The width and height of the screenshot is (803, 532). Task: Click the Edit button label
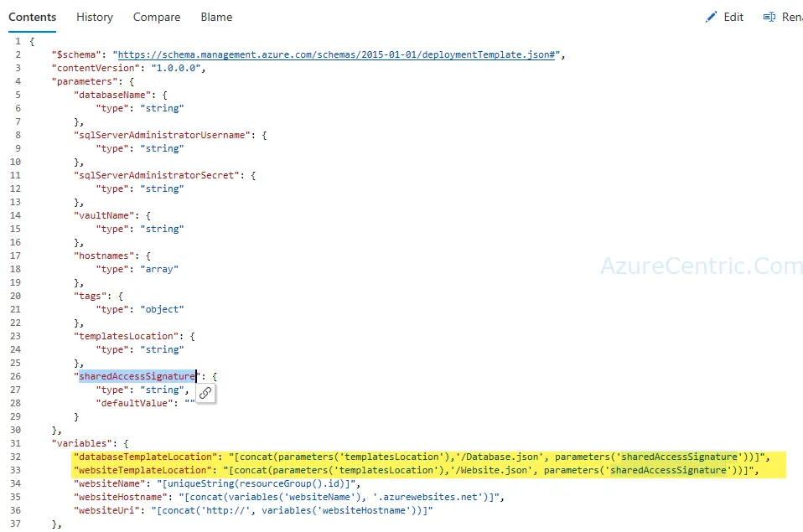click(x=733, y=17)
